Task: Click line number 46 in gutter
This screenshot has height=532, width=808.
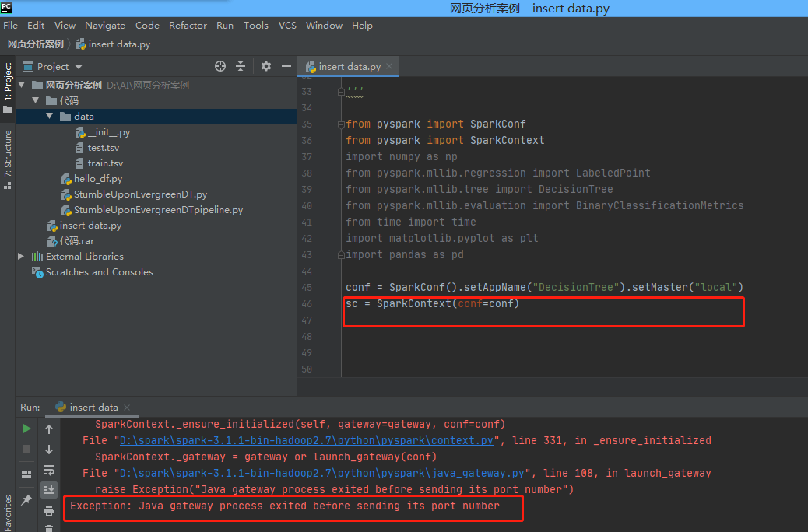Action: point(307,304)
